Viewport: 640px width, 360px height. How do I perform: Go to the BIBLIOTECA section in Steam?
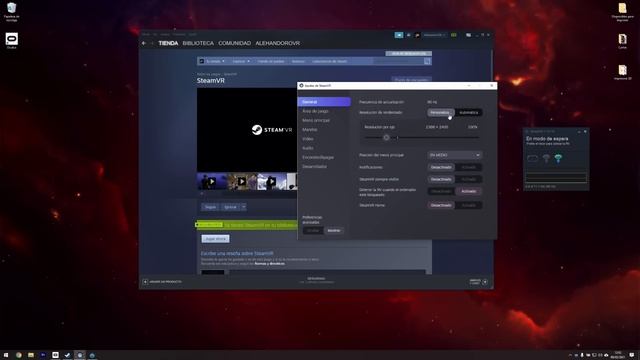coord(198,43)
